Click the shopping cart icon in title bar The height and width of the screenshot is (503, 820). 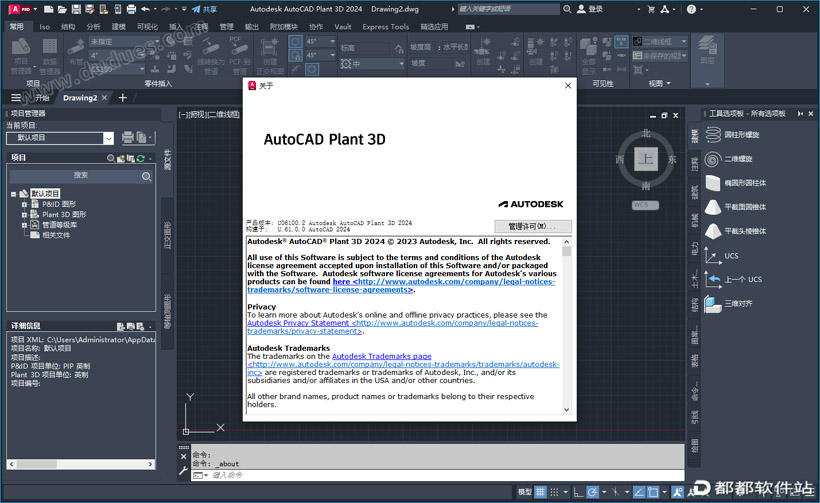click(x=651, y=9)
